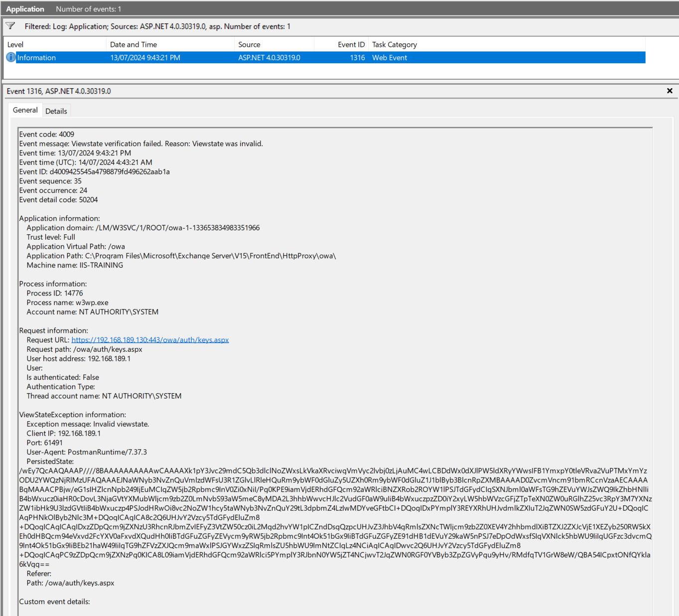The height and width of the screenshot is (616, 679).
Task: Sort by the Event ID column
Action: (x=351, y=44)
